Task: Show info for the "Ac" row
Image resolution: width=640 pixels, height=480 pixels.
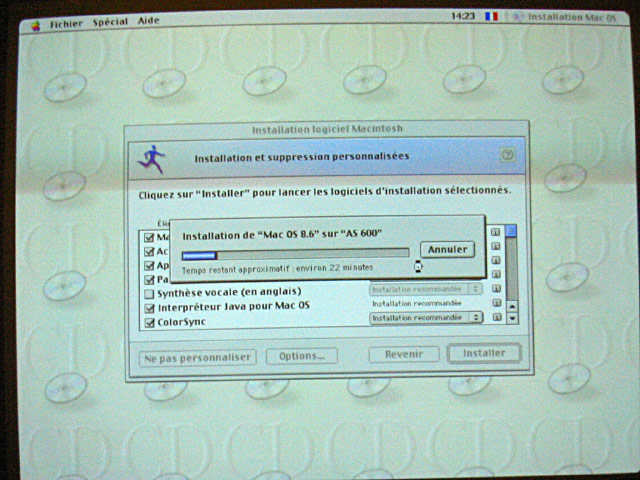Action: tap(496, 246)
